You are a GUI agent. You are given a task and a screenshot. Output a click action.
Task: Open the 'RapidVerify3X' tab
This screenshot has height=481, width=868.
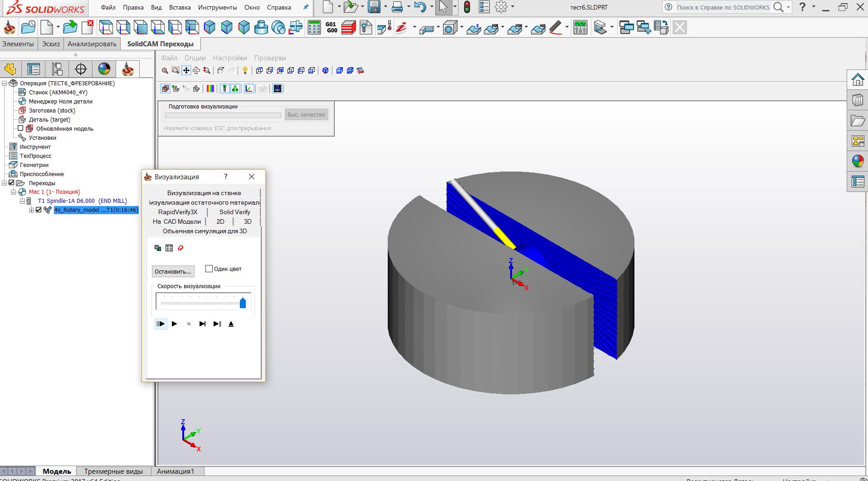(178, 212)
